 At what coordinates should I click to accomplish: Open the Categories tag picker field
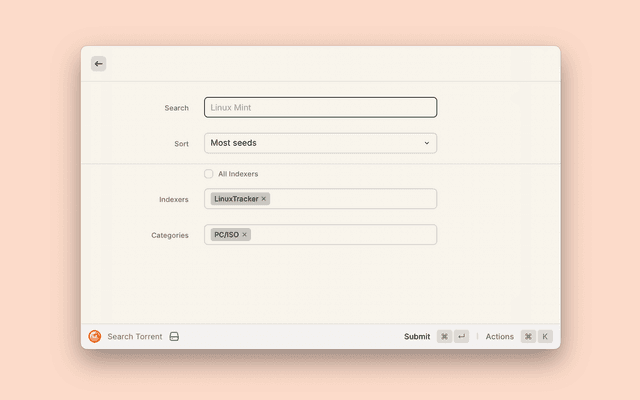tap(340, 235)
